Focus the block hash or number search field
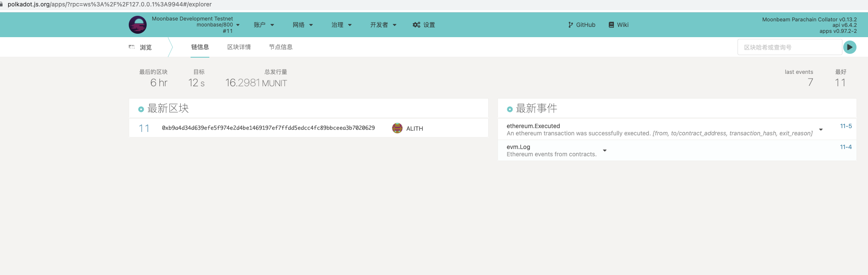Viewport: 868px width, 275px height. [790, 47]
